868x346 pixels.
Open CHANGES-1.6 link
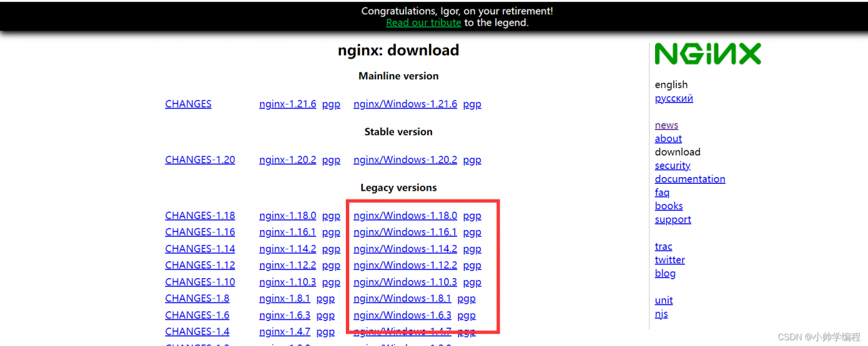click(x=197, y=315)
